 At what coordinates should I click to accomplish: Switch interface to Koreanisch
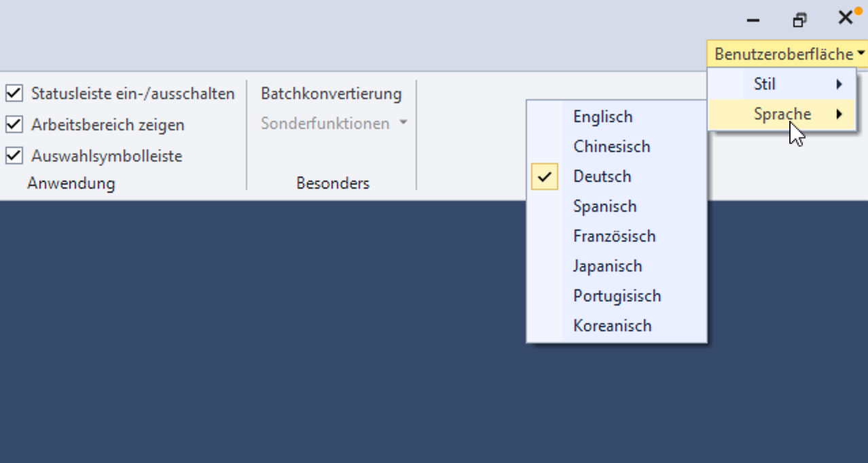pos(612,326)
